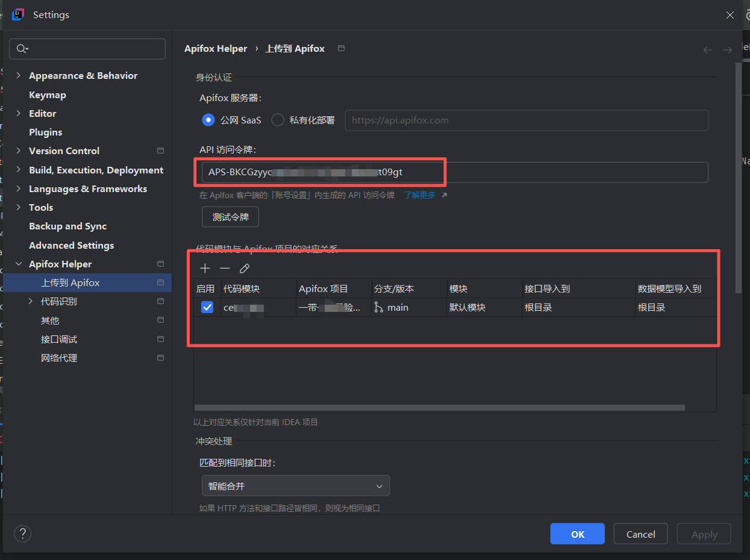Click the help question mark icon
The height and width of the screenshot is (560, 750).
coord(22,534)
